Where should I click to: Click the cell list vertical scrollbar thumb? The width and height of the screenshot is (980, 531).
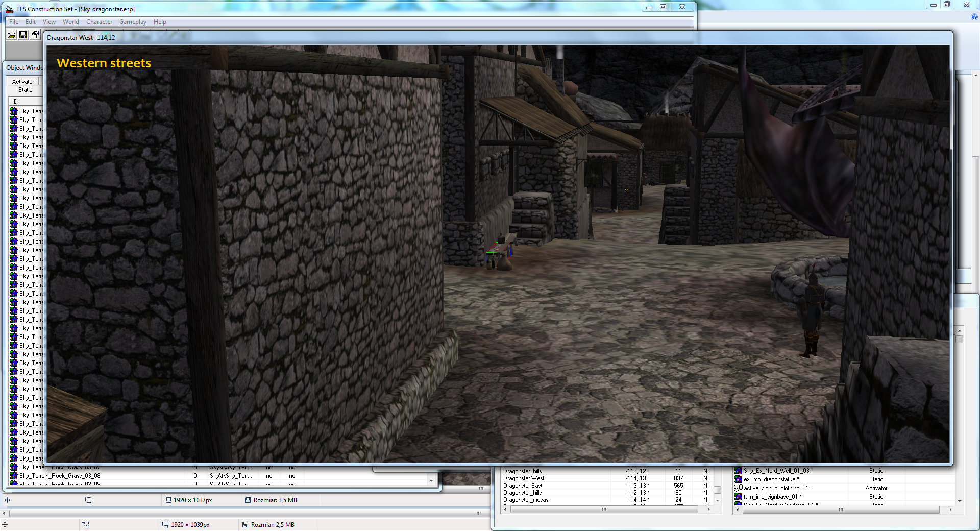click(x=717, y=490)
